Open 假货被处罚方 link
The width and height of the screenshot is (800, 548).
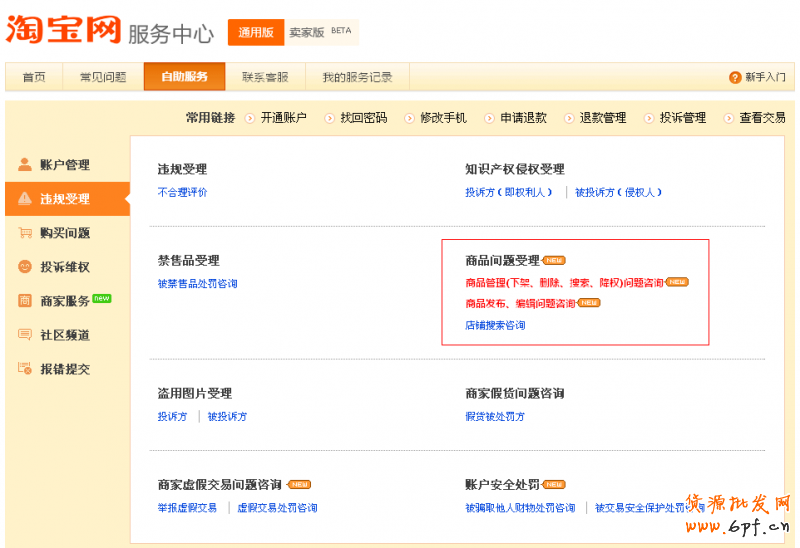coord(495,416)
